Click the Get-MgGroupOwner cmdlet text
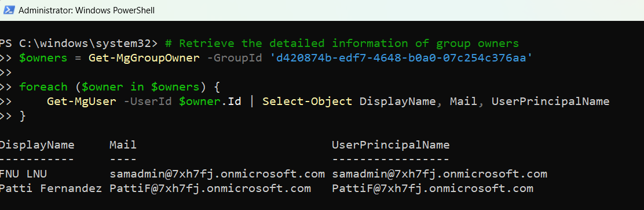 click(x=144, y=58)
